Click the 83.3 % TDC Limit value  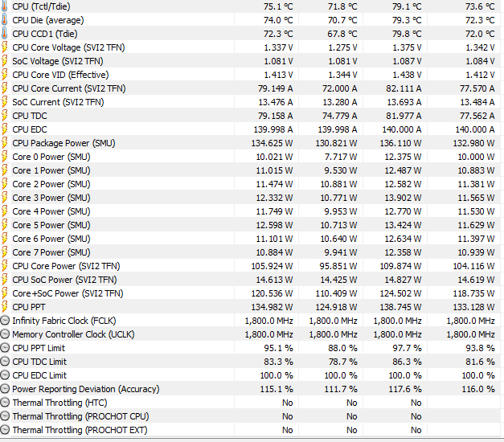coord(278,362)
